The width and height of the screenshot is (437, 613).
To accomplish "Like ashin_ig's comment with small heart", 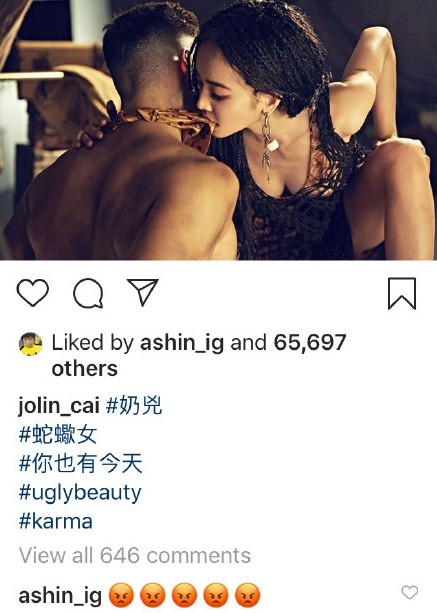I will 410,592.
